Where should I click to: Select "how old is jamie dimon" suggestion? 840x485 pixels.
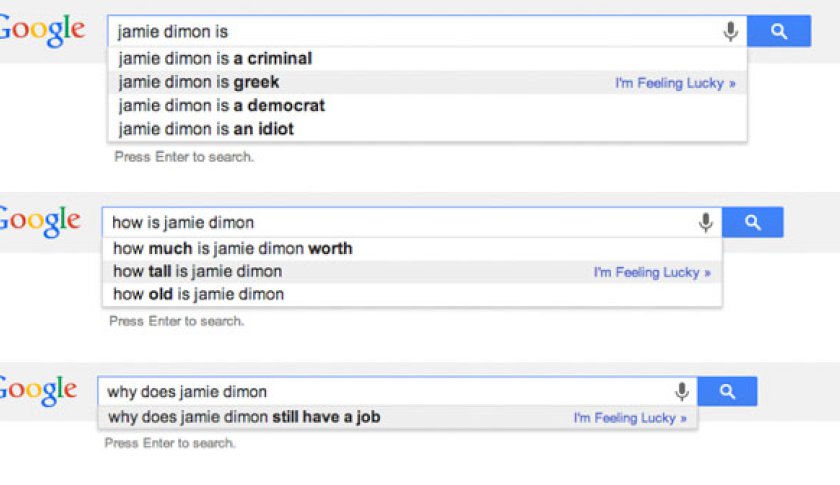198,294
